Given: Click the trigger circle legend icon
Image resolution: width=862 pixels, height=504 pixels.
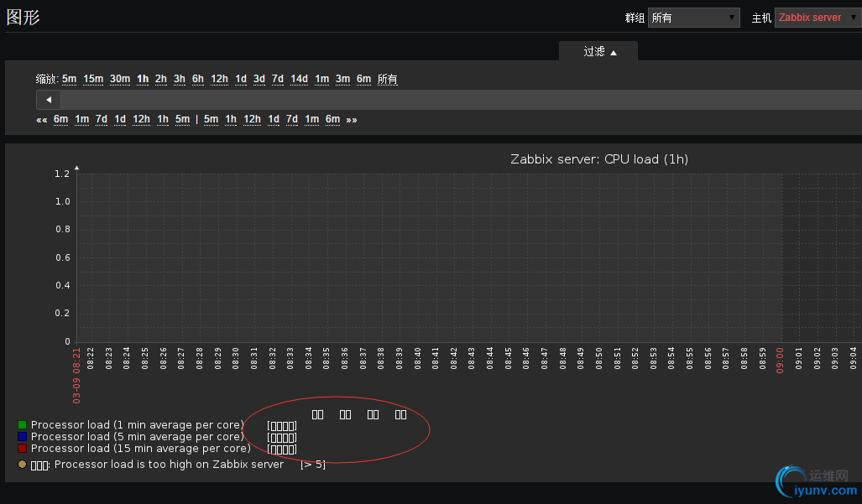Looking at the screenshot, I should (x=22, y=465).
